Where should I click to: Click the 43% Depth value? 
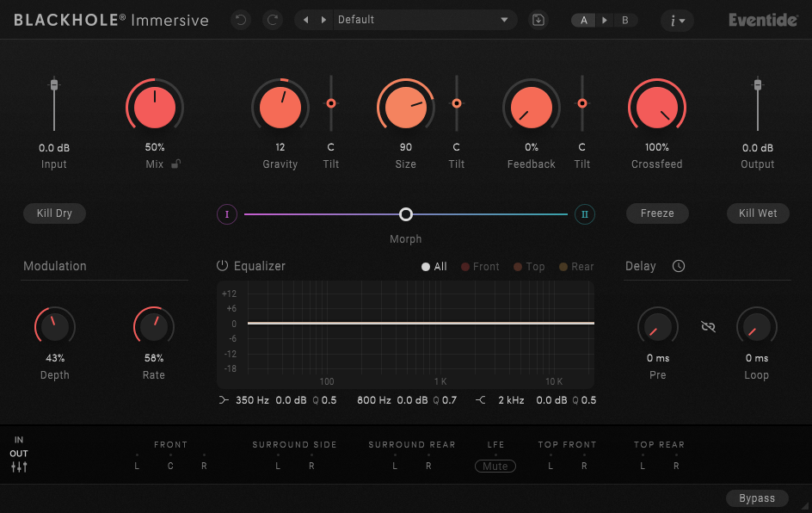[x=55, y=358]
